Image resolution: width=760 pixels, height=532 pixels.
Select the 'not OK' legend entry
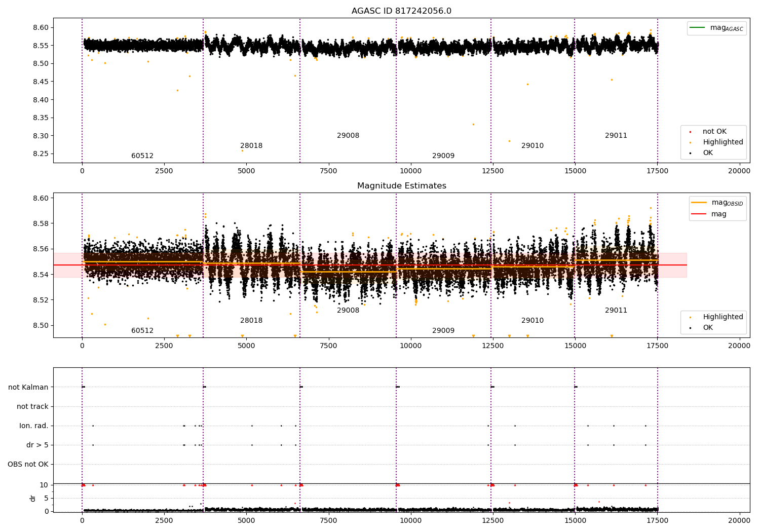(x=714, y=132)
